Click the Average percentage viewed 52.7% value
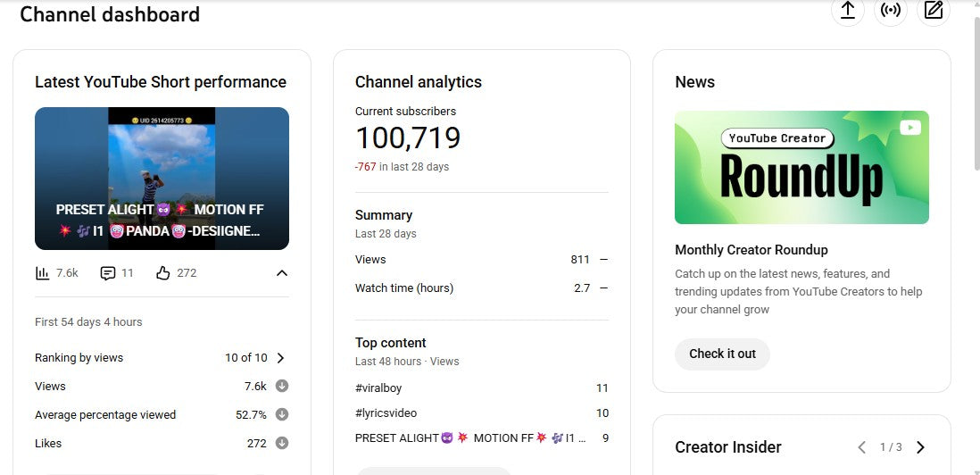The height and width of the screenshot is (475, 980). pyautogui.click(x=252, y=415)
